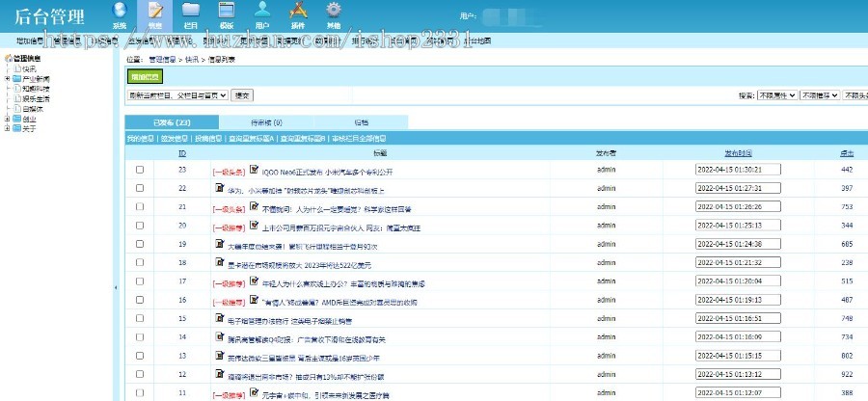Switch to the 已发布 (23) tab

coord(172,122)
